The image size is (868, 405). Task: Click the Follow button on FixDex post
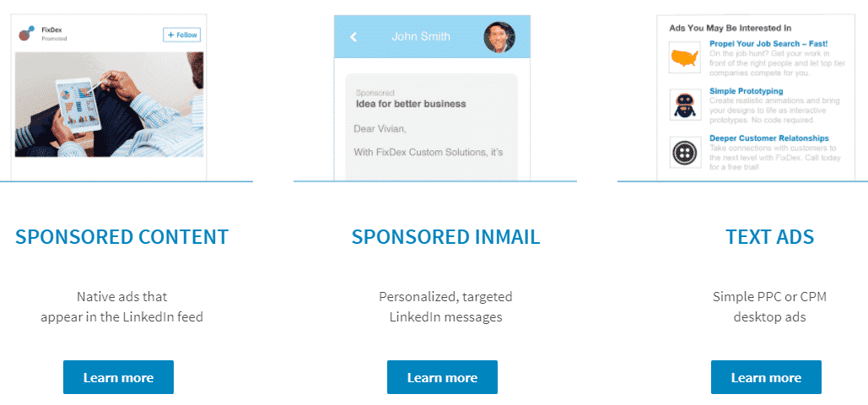coord(181,35)
